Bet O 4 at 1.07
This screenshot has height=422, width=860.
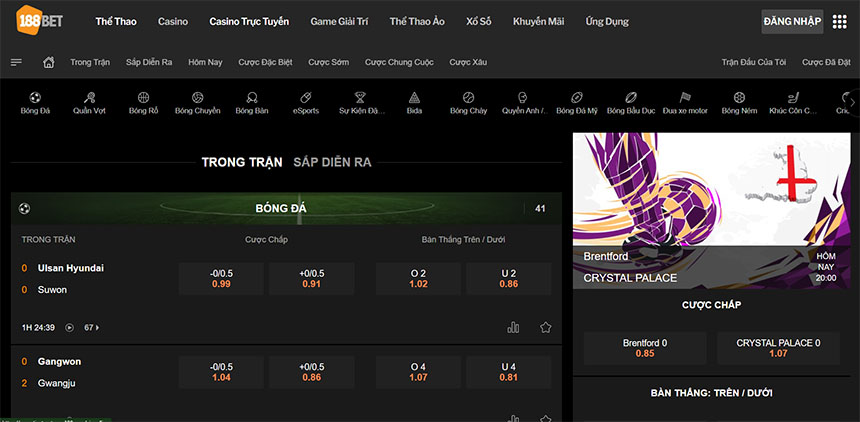click(418, 372)
